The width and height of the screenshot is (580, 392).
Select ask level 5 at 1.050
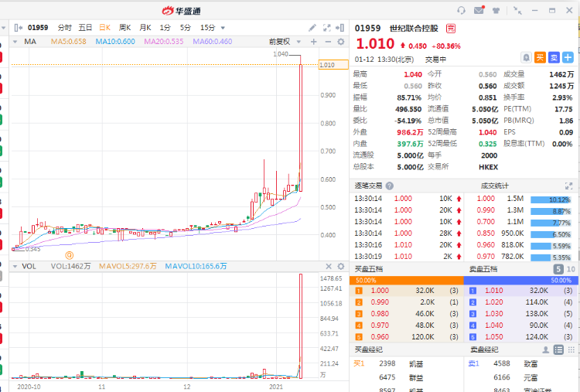point(520,337)
